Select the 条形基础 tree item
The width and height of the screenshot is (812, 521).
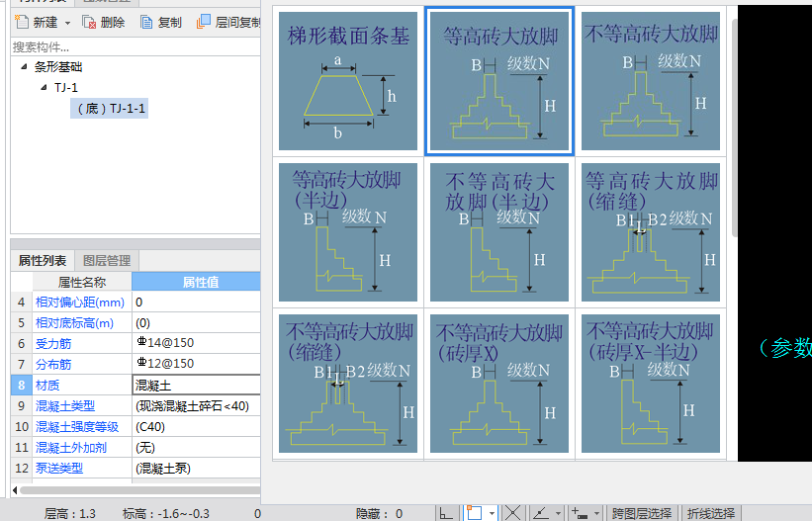coord(58,67)
